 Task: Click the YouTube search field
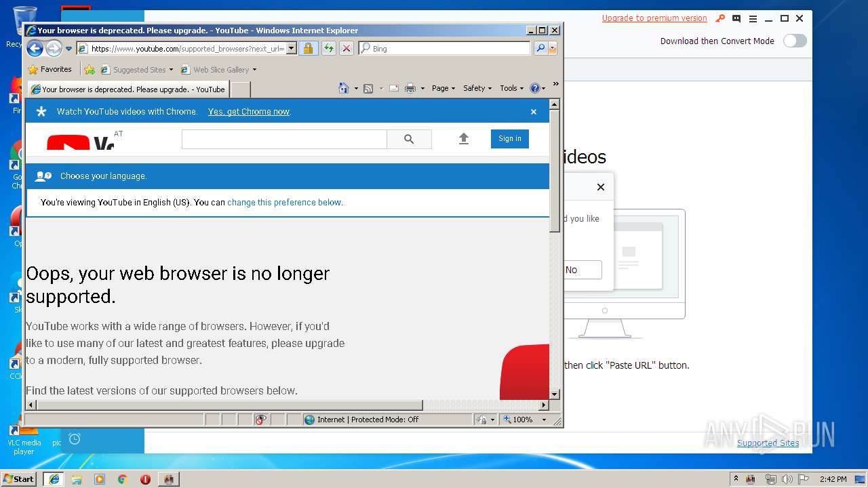pyautogui.click(x=284, y=139)
